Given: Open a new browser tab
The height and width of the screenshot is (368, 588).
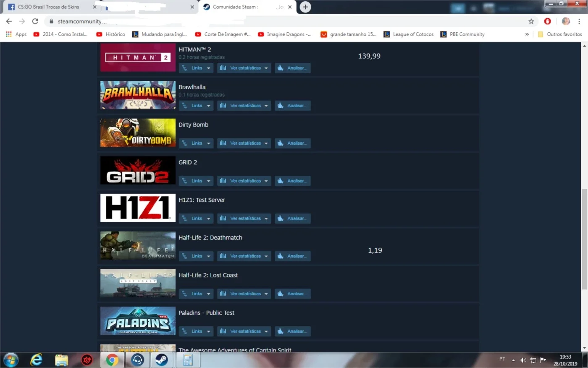Looking at the screenshot, I should coord(305,7).
